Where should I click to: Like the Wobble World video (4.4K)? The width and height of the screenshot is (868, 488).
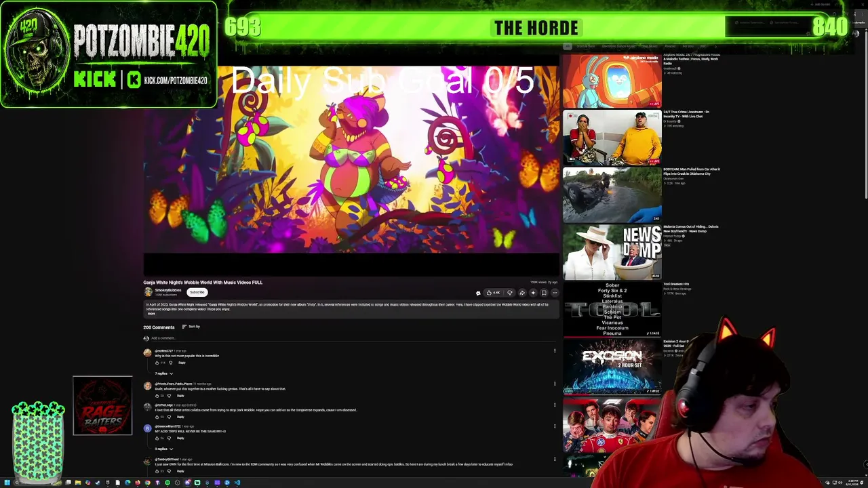pos(493,293)
